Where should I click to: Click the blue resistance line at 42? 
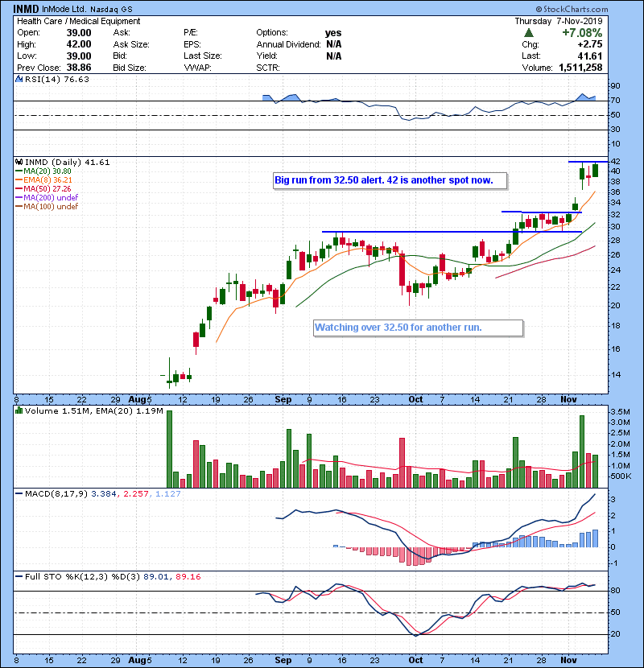588,162
